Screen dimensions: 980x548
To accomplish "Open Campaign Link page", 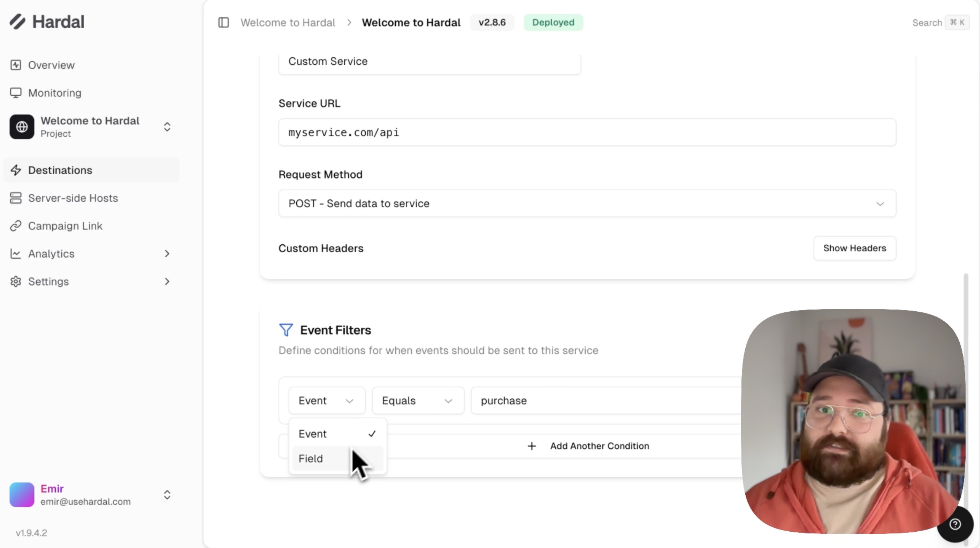I will 65,226.
